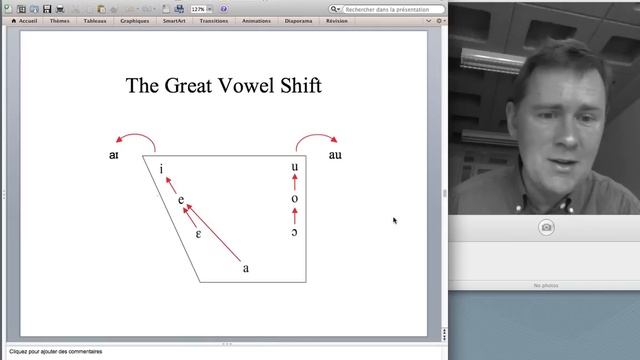Click the new presentation icon
640x360 pixels.
pos(8,9)
